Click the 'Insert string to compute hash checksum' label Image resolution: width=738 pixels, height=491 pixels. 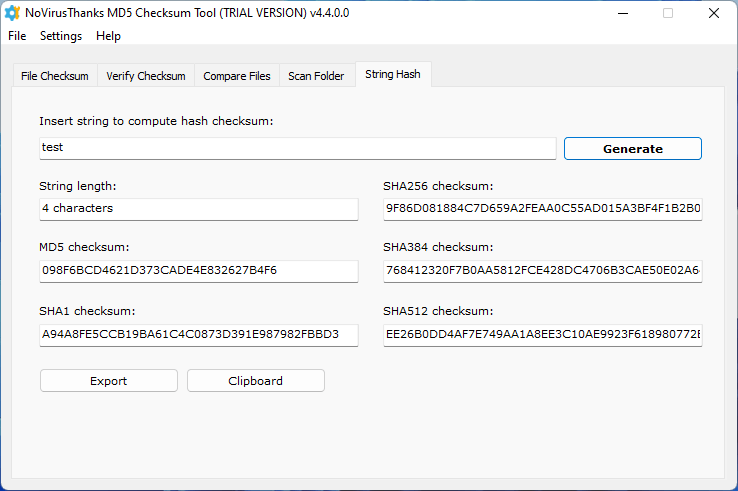pos(156,121)
